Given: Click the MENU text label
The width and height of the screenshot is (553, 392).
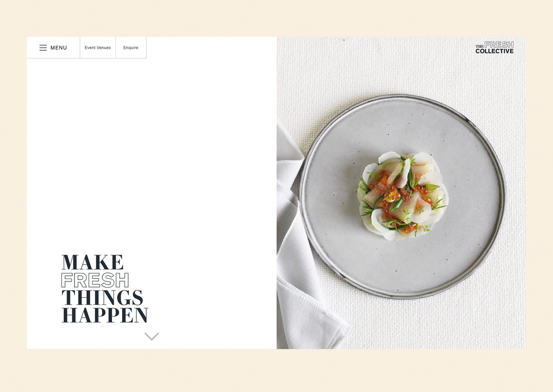Looking at the screenshot, I should pyautogui.click(x=58, y=47).
